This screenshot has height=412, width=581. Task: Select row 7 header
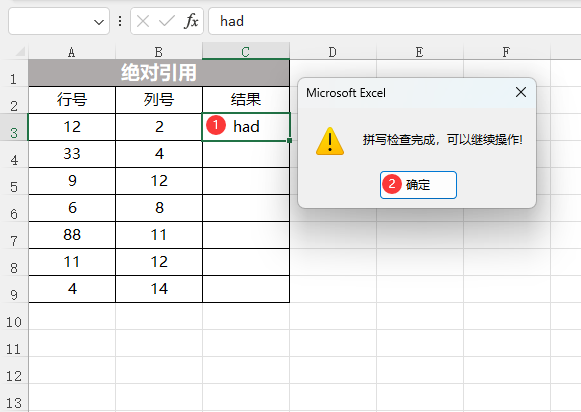pos(14,236)
